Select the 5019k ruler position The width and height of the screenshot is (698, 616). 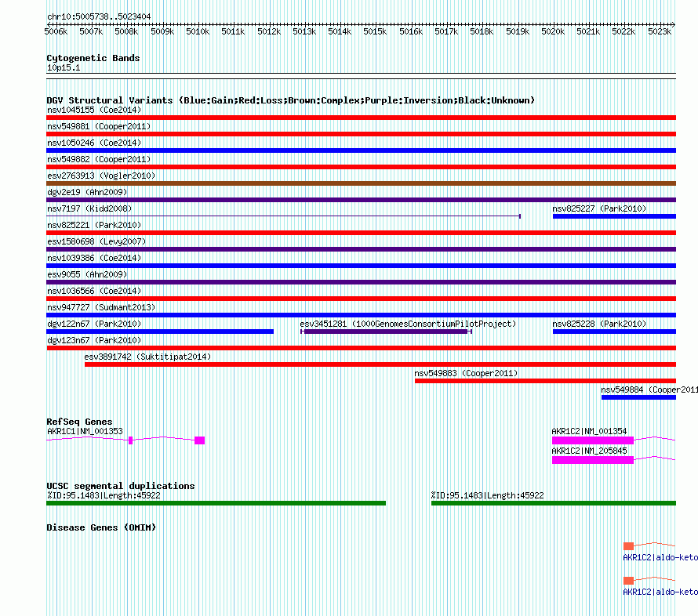click(518, 31)
